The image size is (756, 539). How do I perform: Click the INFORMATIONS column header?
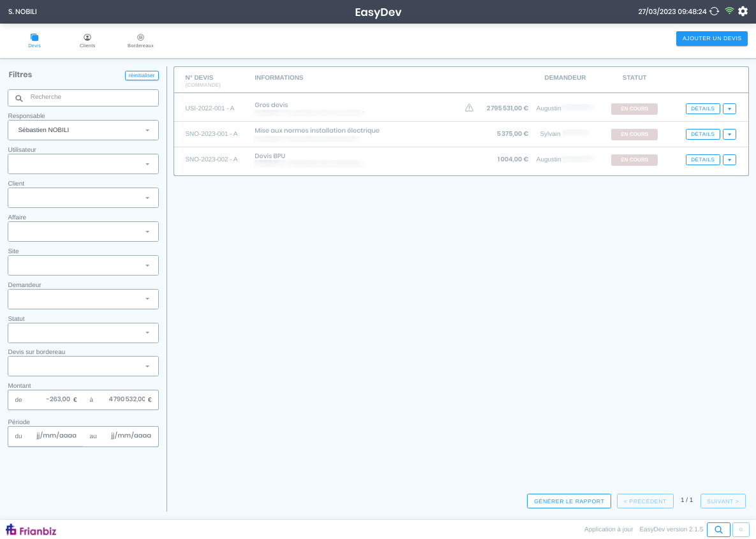click(x=279, y=78)
